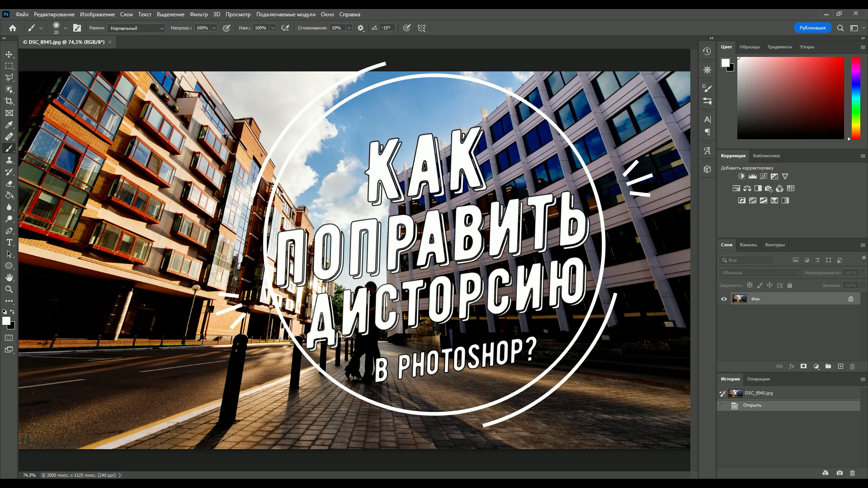The image size is (868, 488).
Task: Select the Hand tool
Action: (9, 277)
